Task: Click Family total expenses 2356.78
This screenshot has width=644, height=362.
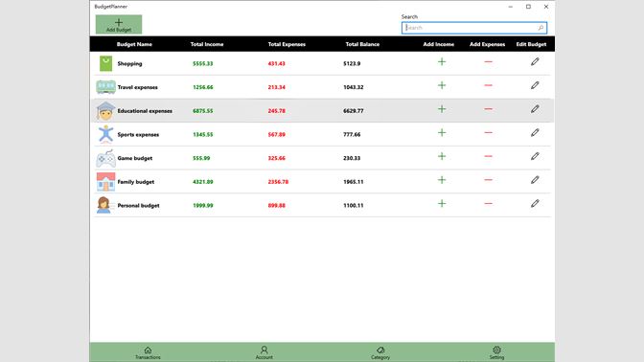Action: pyautogui.click(x=278, y=182)
